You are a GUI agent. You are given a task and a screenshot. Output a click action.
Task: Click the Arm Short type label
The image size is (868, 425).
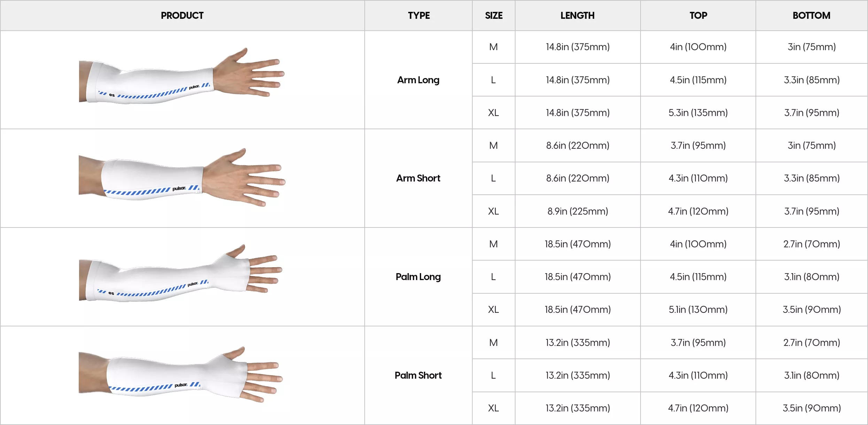(418, 178)
